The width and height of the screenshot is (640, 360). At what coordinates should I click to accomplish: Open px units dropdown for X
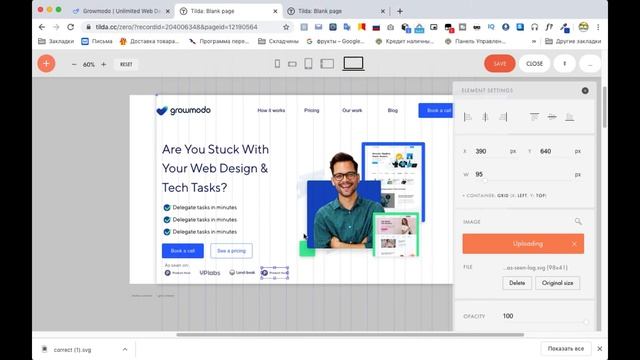pos(513,151)
